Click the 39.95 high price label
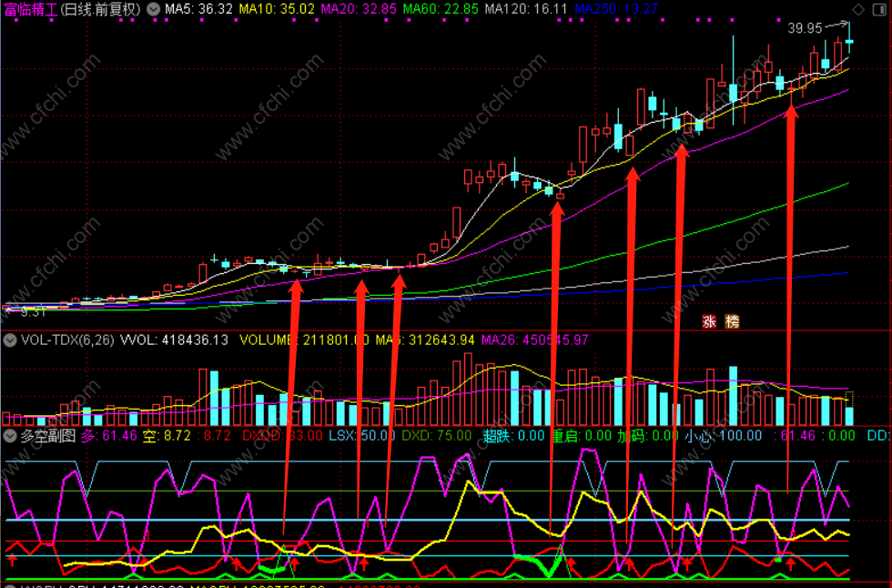Image resolution: width=892 pixels, height=588 pixels. (x=805, y=28)
